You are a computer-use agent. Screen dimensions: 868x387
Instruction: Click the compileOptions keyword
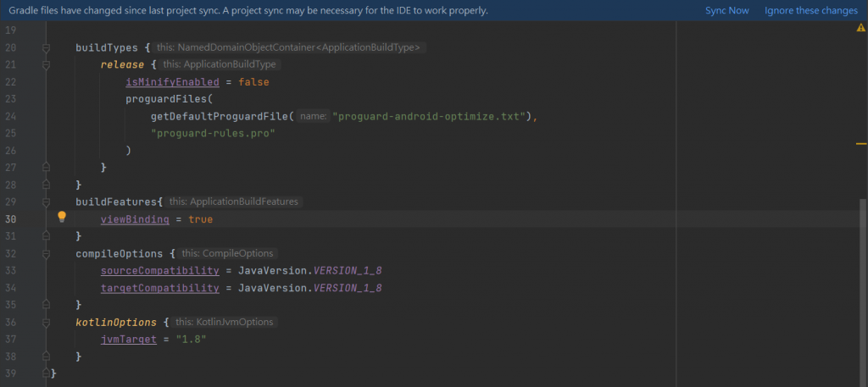point(120,253)
